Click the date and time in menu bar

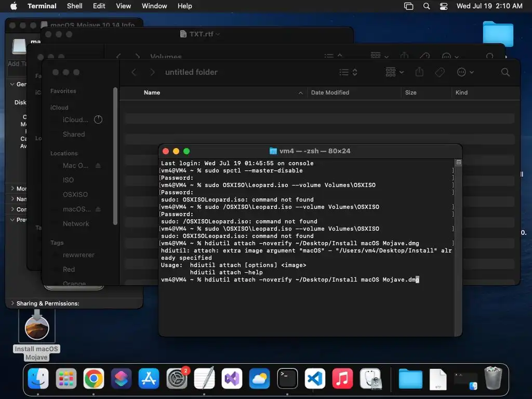click(x=489, y=6)
